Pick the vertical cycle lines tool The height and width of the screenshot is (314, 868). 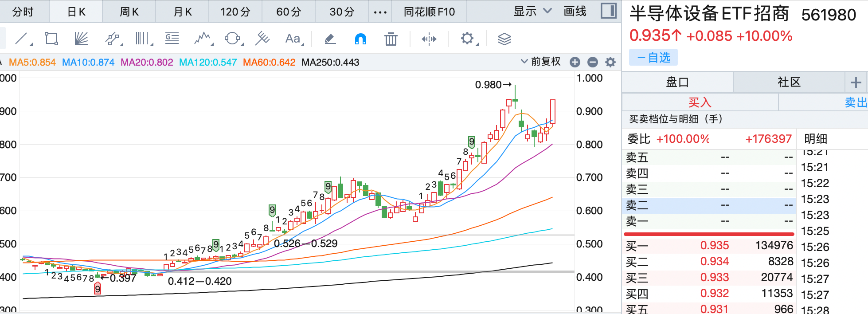point(143,39)
